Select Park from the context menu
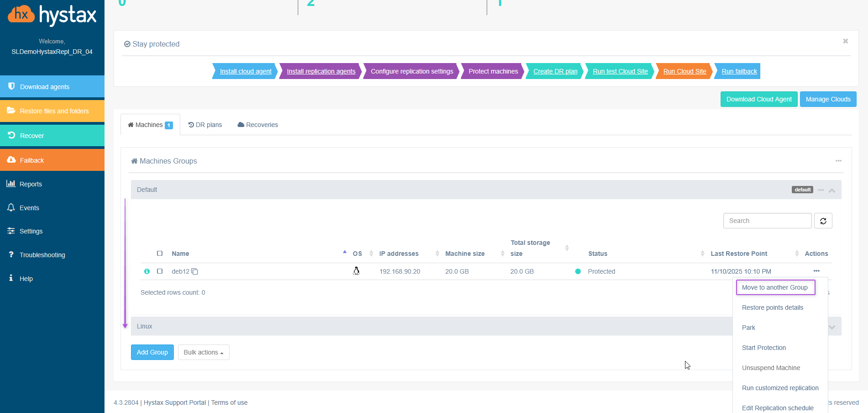868x413 pixels. click(748, 328)
